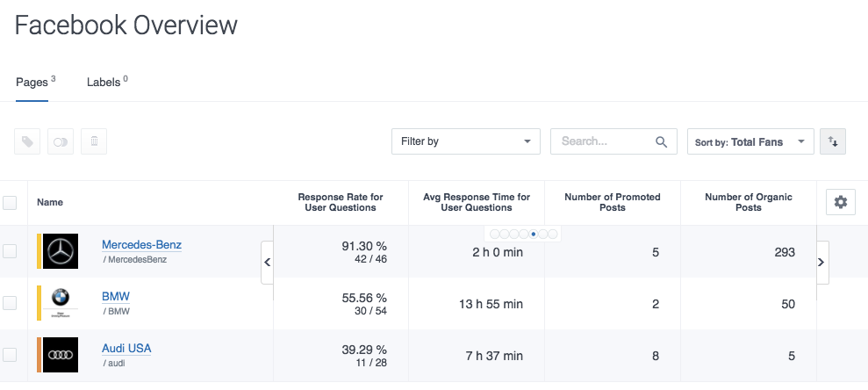Toggle the sort order arrows button
Viewport: 868px width, 390px height.
833,141
